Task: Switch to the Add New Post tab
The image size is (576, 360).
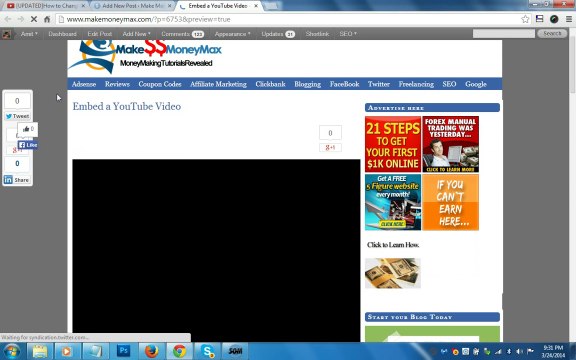Action: pos(132,6)
